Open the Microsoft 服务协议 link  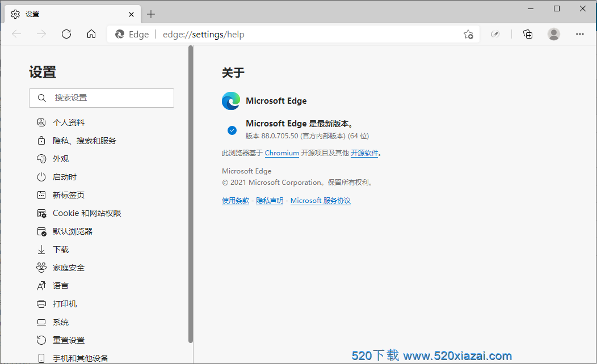click(x=321, y=201)
